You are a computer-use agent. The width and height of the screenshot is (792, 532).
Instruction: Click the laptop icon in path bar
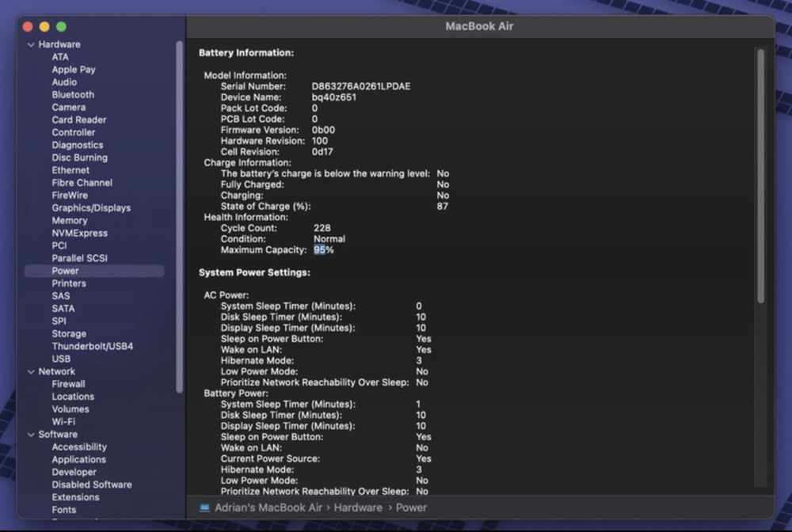pos(204,508)
